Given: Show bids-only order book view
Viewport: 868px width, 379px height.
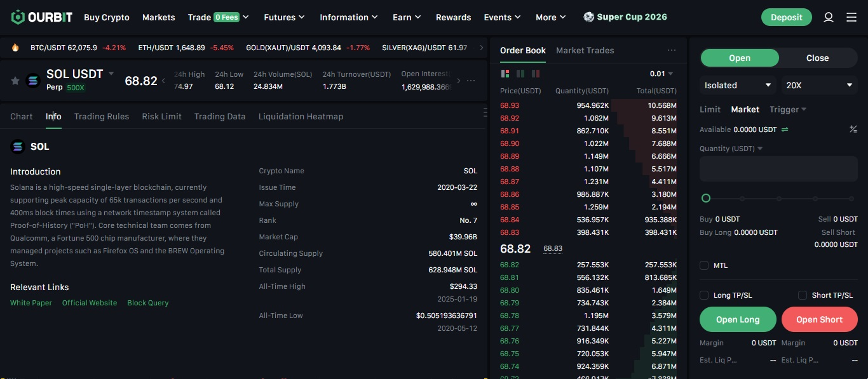Looking at the screenshot, I should tap(521, 74).
